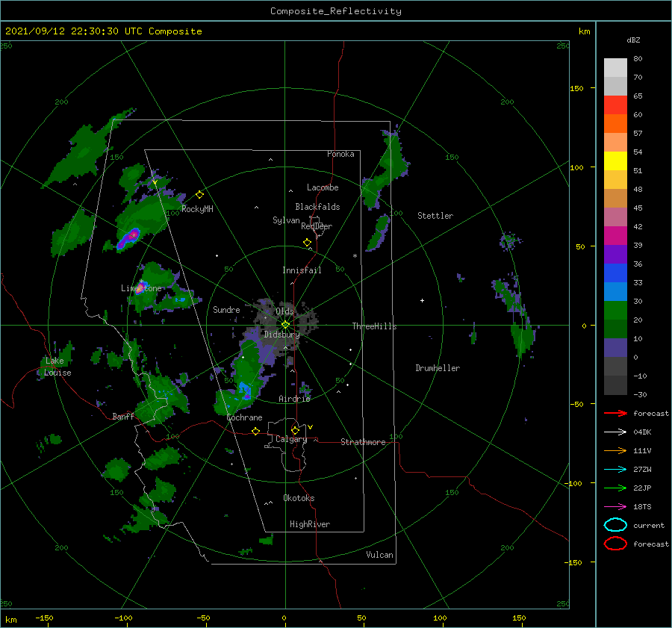Select the Drumheller map label
Image resolution: width=672 pixels, height=628 pixels.
pyautogui.click(x=438, y=368)
